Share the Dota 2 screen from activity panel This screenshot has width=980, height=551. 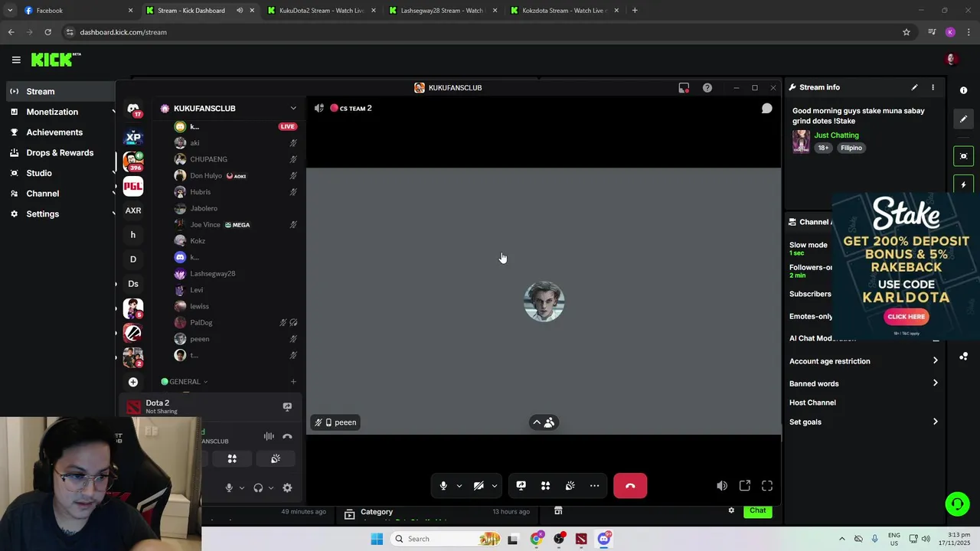pyautogui.click(x=287, y=407)
